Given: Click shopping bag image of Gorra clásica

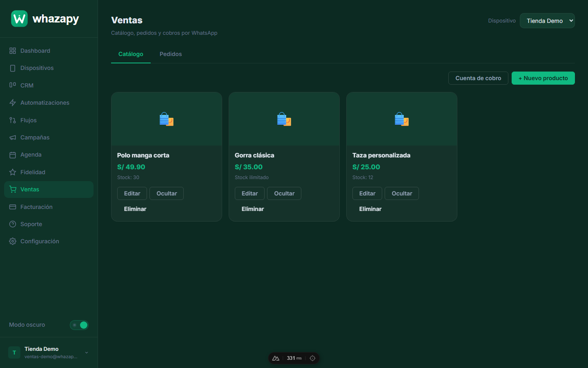Looking at the screenshot, I should click(284, 119).
